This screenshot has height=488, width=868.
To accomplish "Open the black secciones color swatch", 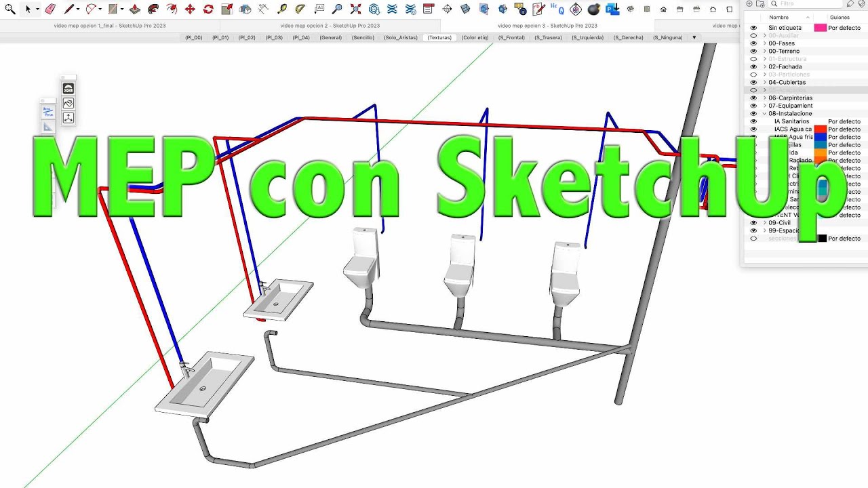I will point(821,239).
